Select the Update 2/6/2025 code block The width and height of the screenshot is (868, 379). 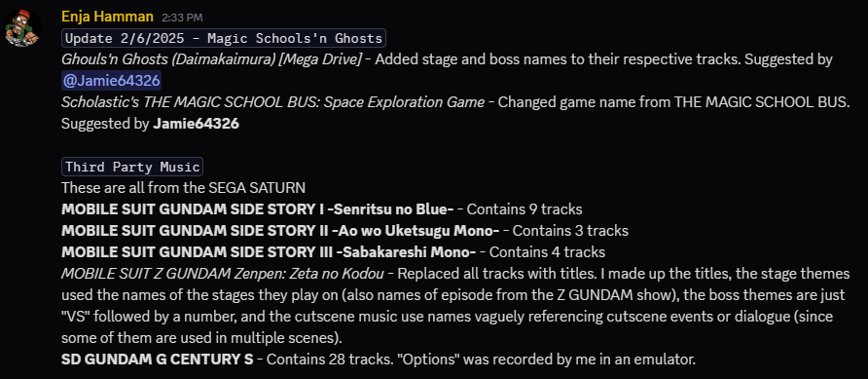click(224, 38)
